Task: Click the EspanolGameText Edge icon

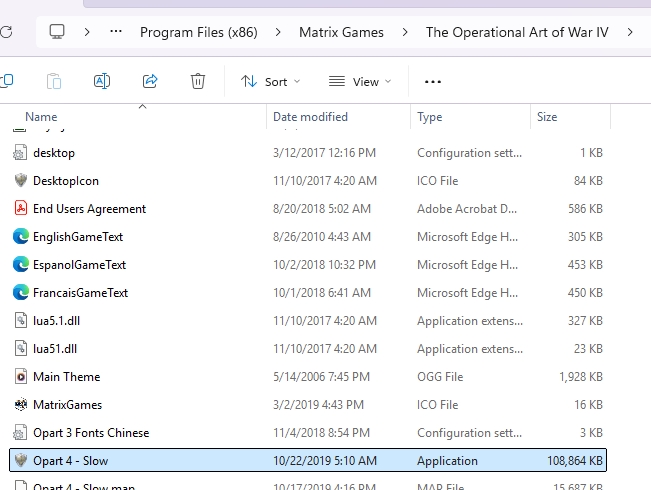Action: 21,265
